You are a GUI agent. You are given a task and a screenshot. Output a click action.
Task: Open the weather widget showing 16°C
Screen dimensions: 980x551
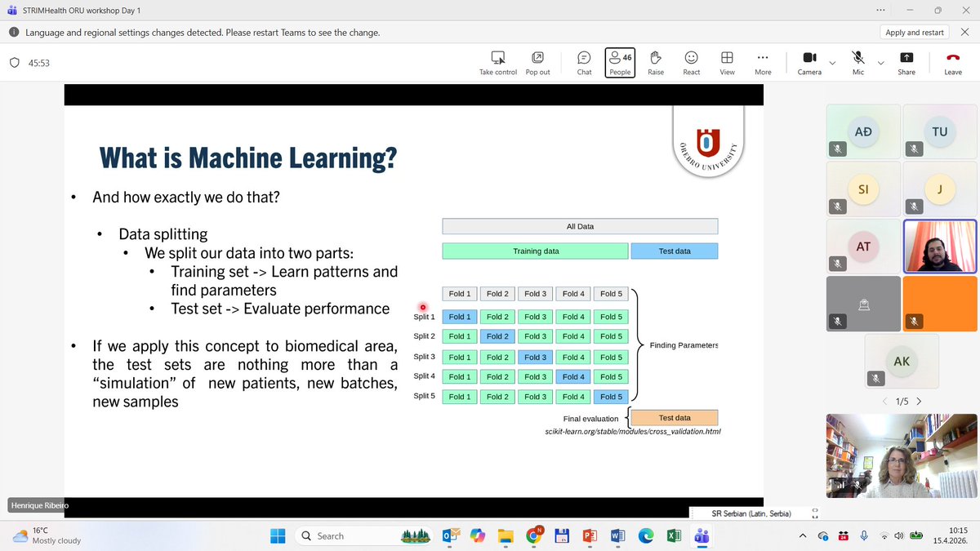(47, 535)
